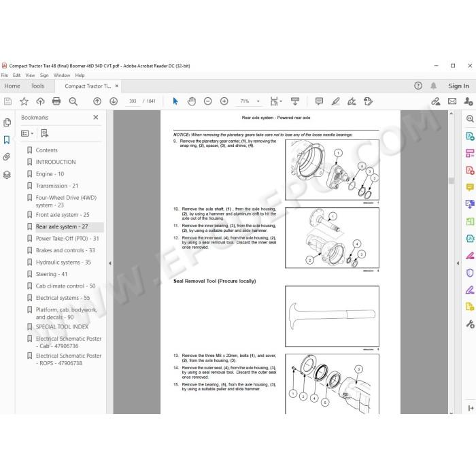Collapse the right tools pane arrow
This screenshot has width=476, height=476.
(x=458, y=263)
